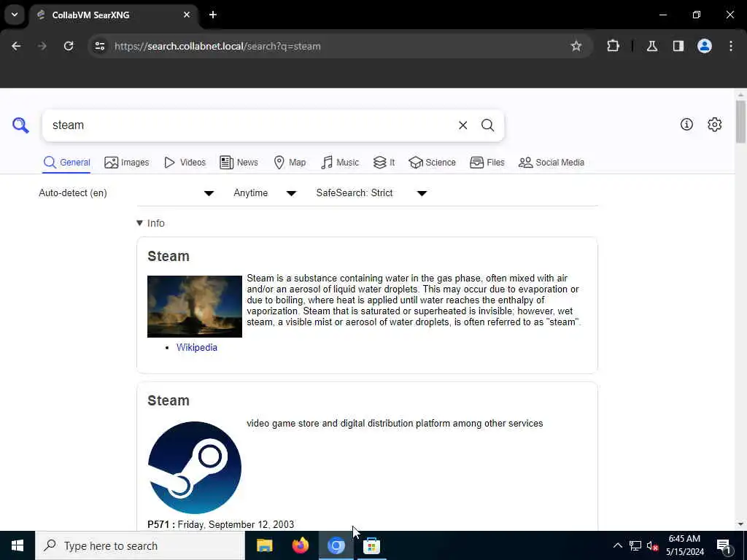Select the General search tab
The height and width of the screenshot is (560, 747).
click(66, 163)
